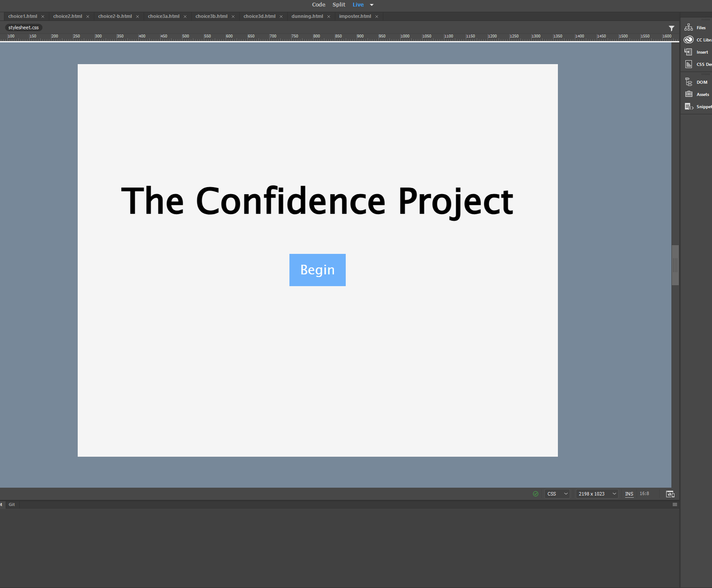
Task: Open the CSS Designer panel icon
Action: tap(688, 64)
